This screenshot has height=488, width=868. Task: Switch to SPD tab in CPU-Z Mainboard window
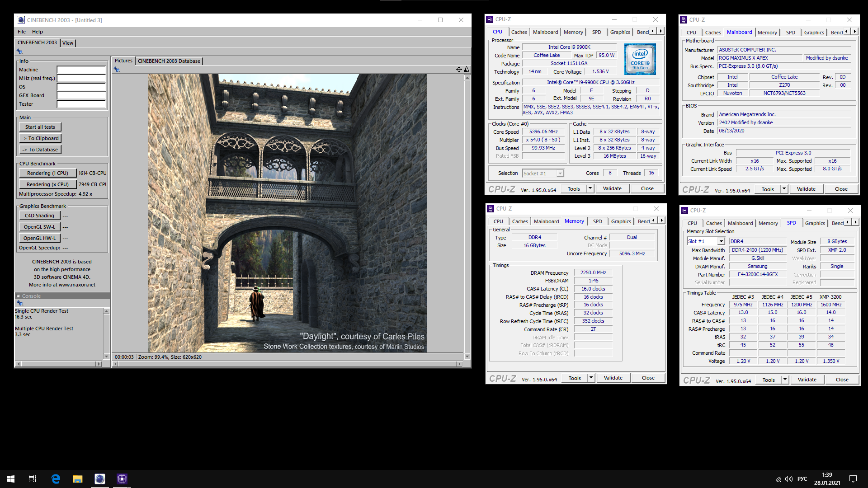coord(790,33)
